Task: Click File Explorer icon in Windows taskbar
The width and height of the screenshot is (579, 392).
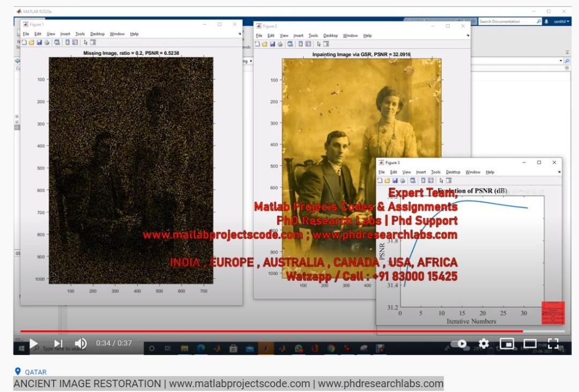Action: [184, 348]
